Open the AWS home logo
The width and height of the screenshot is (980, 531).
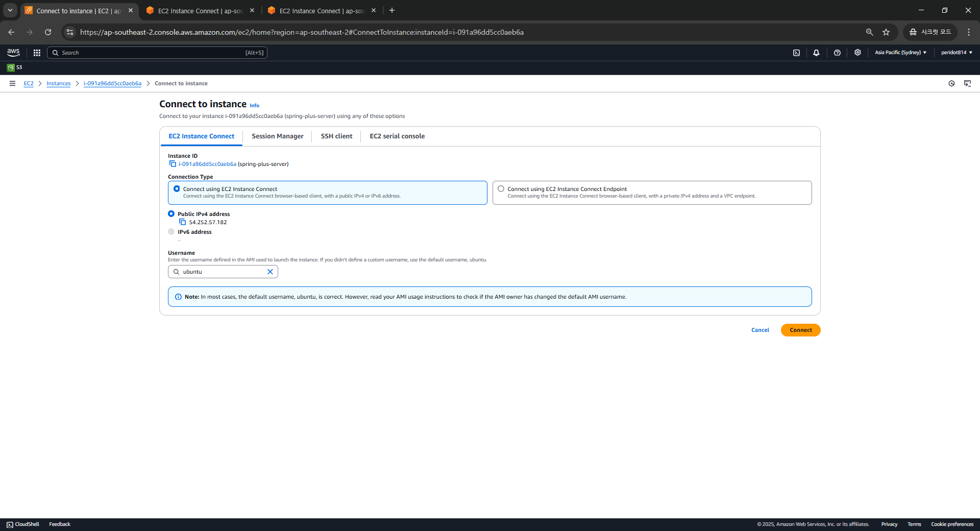[13, 53]
